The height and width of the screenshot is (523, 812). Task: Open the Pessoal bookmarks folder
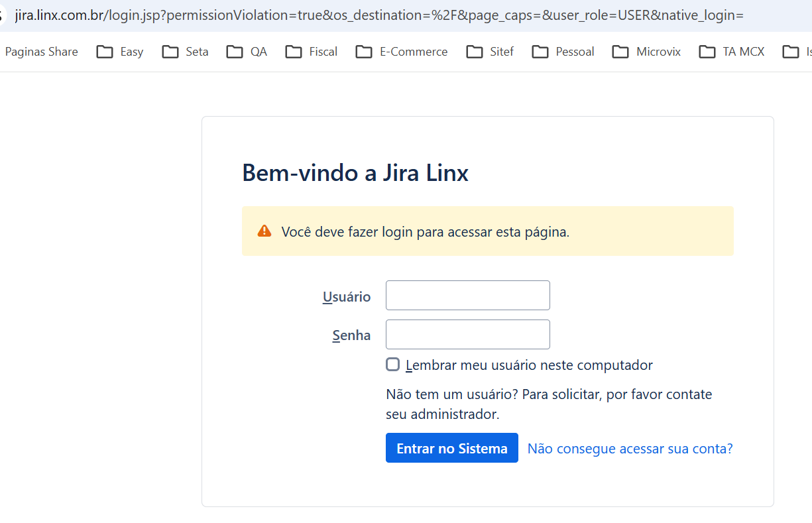tap(563, 52)
